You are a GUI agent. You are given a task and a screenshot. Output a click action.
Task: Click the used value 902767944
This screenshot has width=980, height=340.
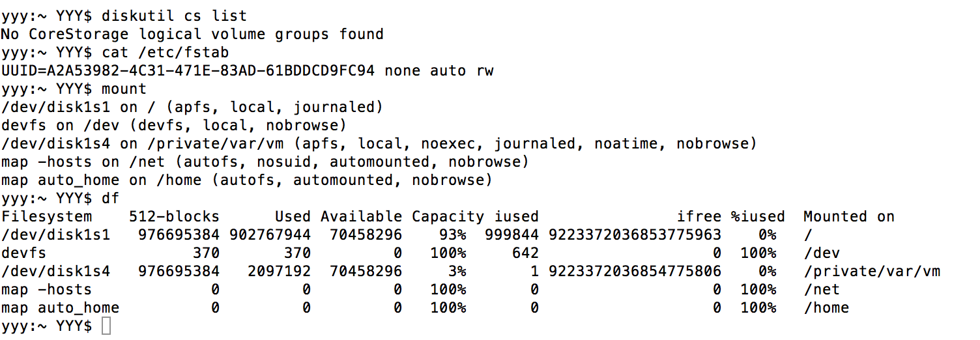pos(270,234)
